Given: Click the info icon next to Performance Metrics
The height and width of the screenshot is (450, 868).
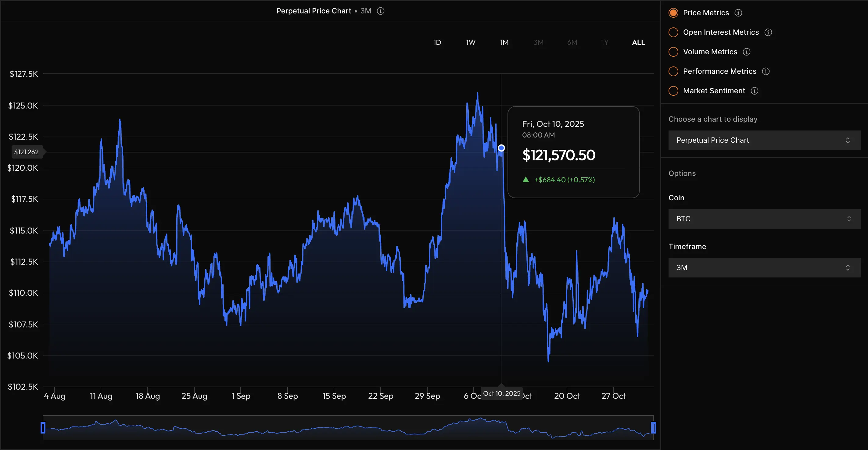Looking at the screenshot, I should tap(766, 71).
